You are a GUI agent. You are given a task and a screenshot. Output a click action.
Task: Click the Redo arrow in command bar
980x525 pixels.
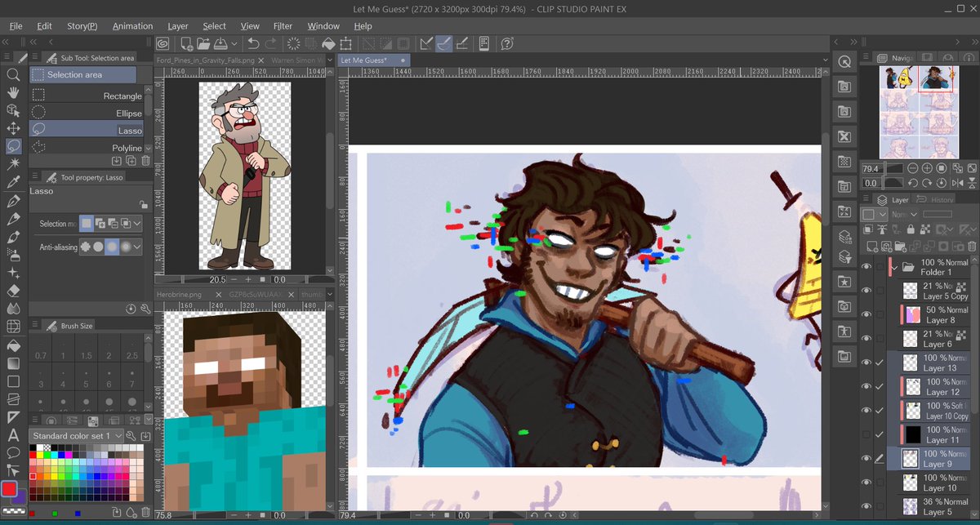(270, 44)
